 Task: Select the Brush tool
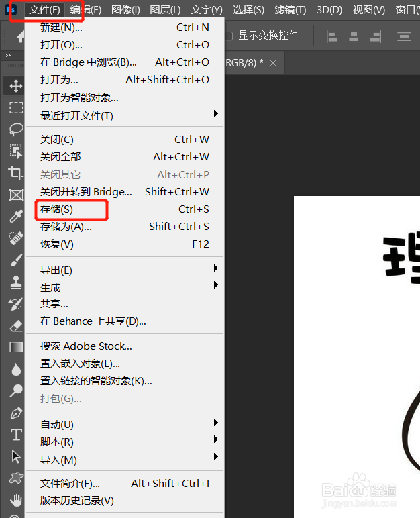coord(16,260)
